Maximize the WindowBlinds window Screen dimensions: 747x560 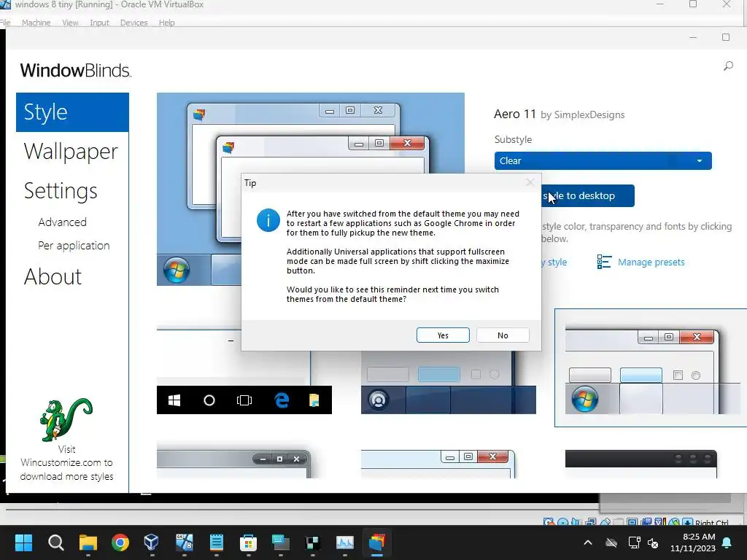(x=726, y=37)
